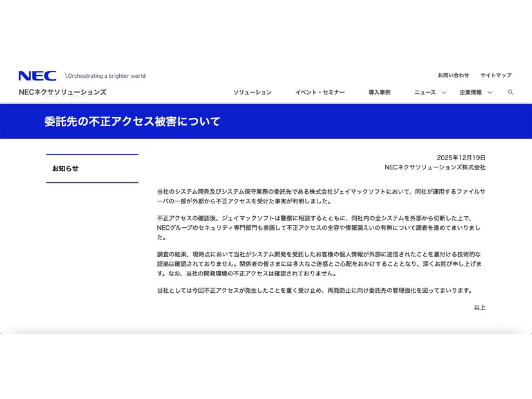This screenshot has width=532, height=399.
Task: Click NECネクサソリューションズ株式会社 company name text
Action: pyautogui.click(x=435, y=167)
